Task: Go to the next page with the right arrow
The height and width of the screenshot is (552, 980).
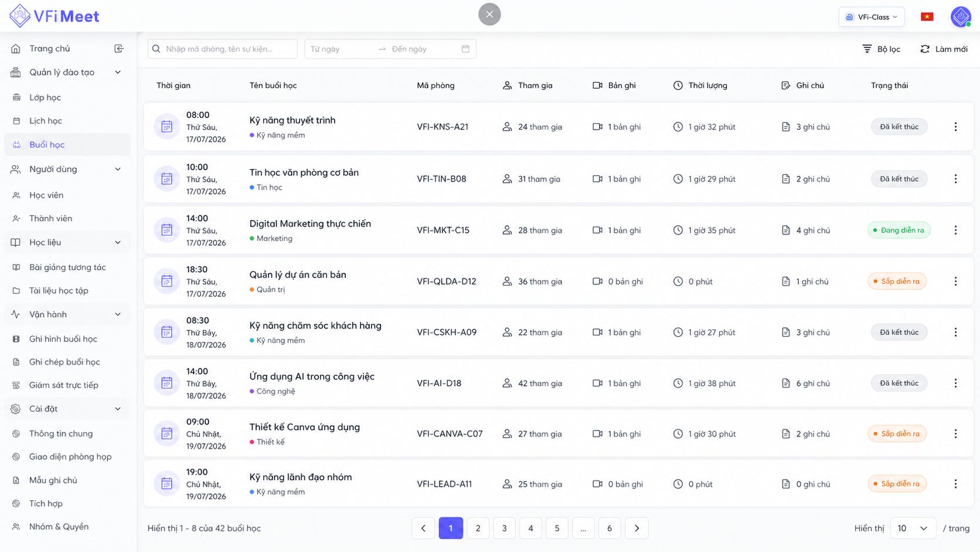Action: (x=637, y=528)
